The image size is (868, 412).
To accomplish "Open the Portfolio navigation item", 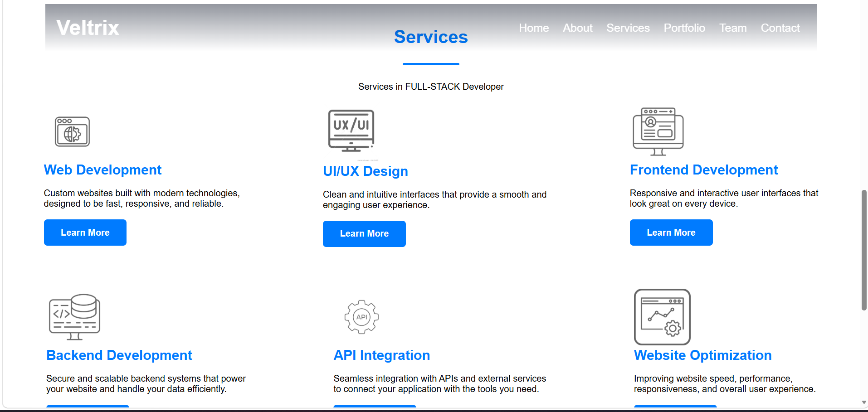I will 684,28.
